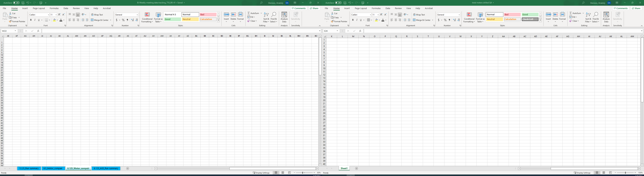Expand cell styles gallery in Bi Weekly meeting window

(x=219, y=20)
